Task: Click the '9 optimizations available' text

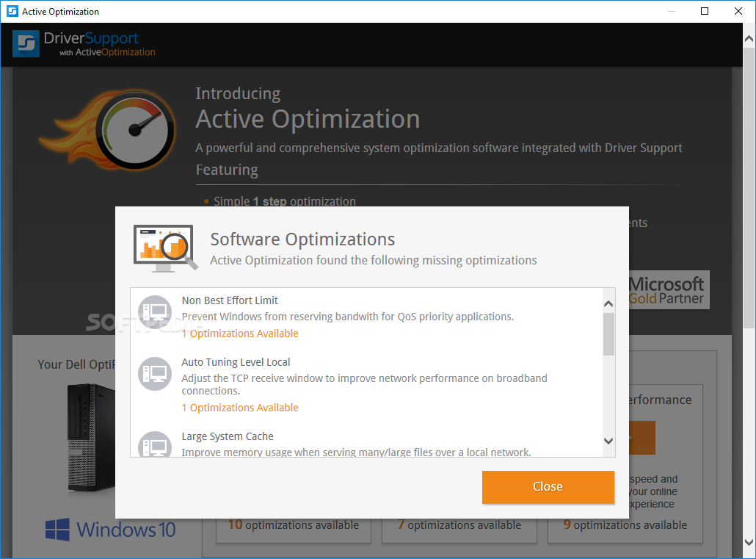Action: tap(625, 524)
